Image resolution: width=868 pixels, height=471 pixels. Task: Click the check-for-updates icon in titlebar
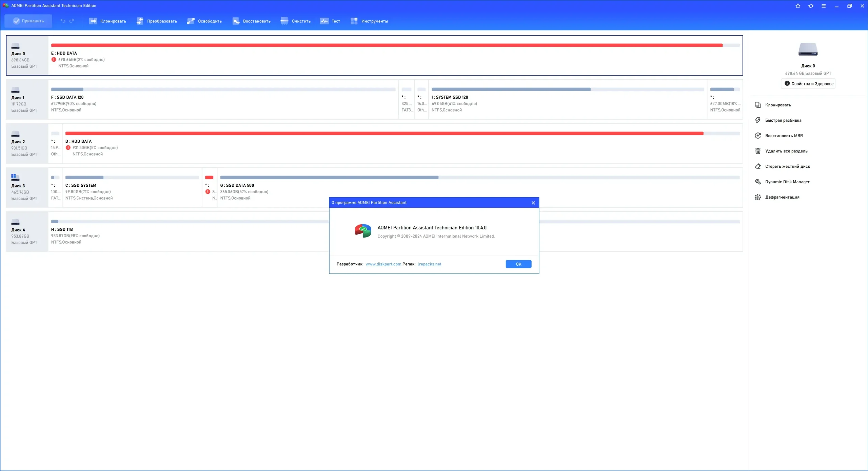click(x=810, y=5)
